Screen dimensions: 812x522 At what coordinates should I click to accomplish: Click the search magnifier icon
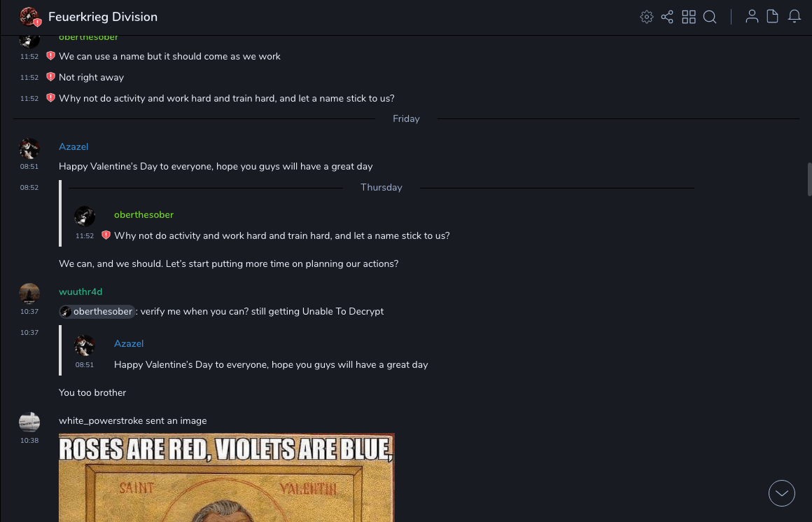[x=710, y=17]
